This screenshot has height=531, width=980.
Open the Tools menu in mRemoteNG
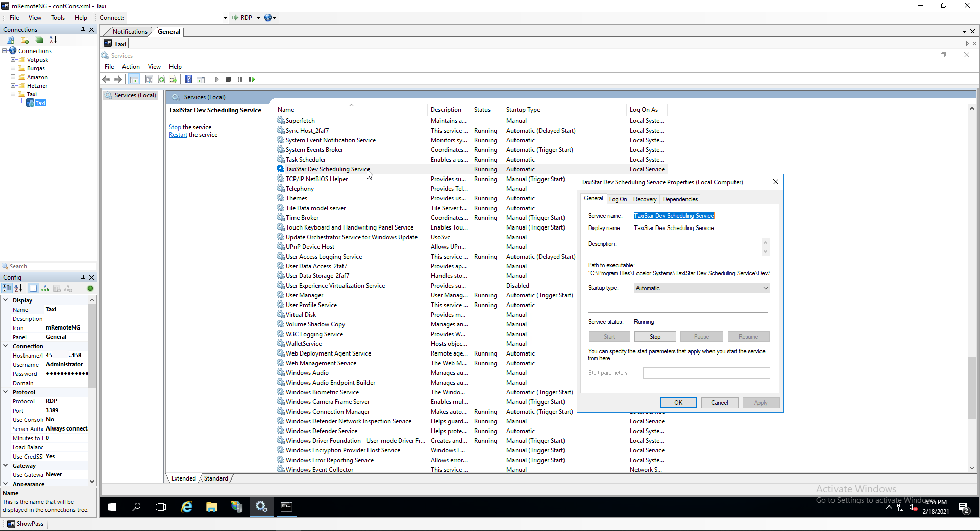(58, 18)
